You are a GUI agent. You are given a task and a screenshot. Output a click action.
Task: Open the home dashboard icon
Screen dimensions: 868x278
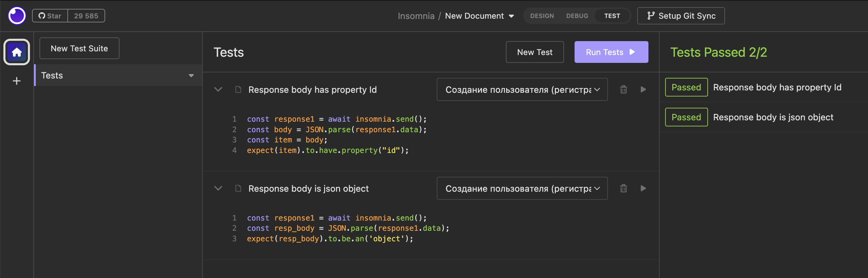17,52
